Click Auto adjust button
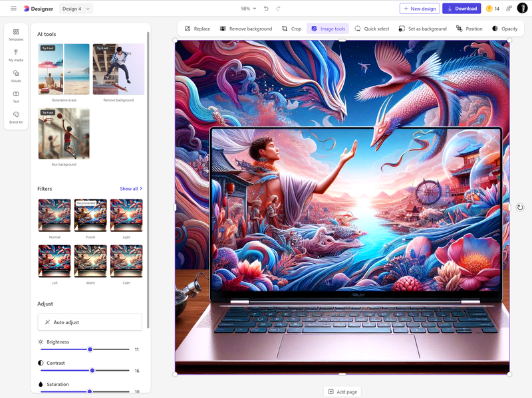This screenshot has width=532, height=398. (90, 322)
